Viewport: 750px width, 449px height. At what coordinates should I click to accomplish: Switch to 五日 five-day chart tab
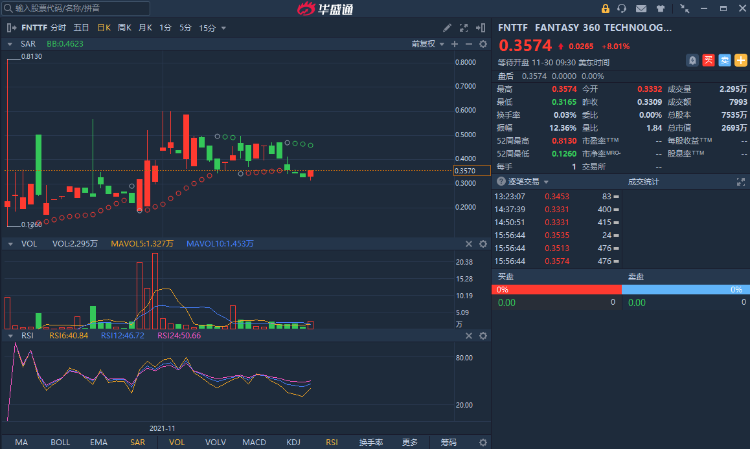pyautogui.click(x=81, y=28)
